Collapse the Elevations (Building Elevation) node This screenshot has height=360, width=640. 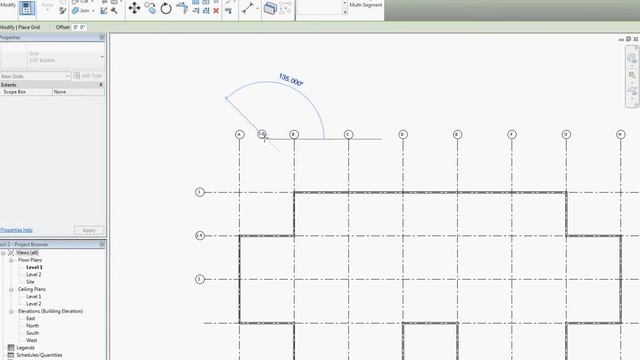pyautogui.click(x=11, y=311)
